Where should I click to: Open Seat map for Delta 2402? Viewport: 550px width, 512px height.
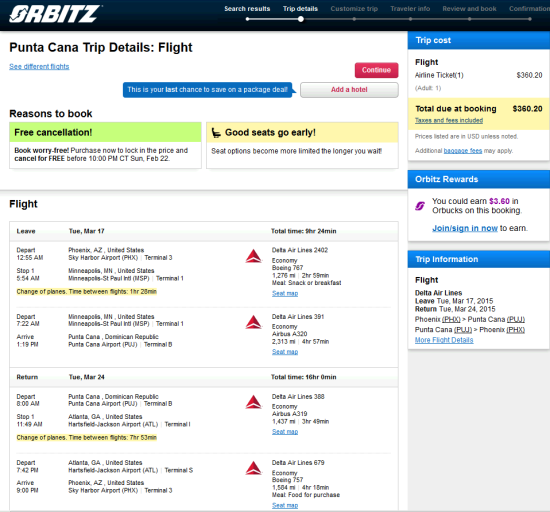(285, 294)
